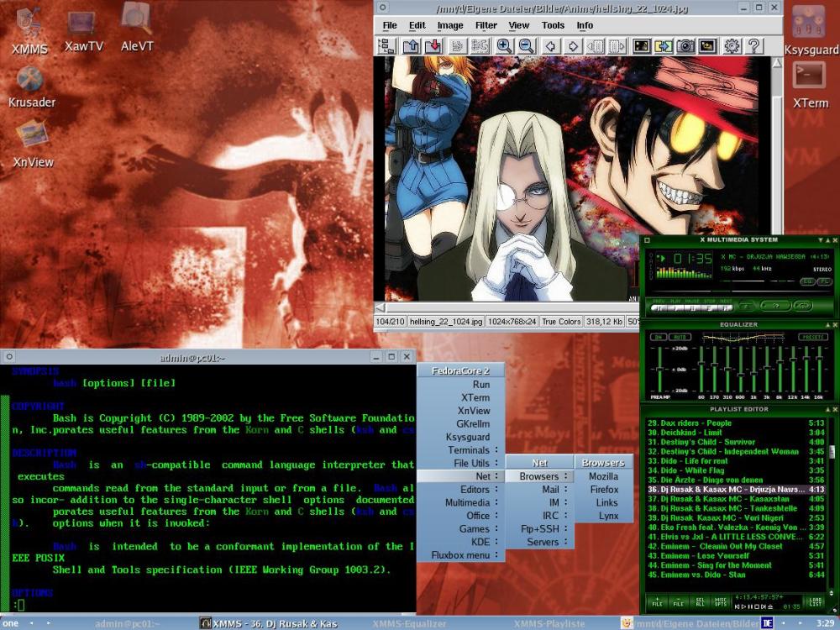Image resolution: width=840 pixels, height=630 pixels.
Task: Open XnView Image menu
Action: coord(450,25)
